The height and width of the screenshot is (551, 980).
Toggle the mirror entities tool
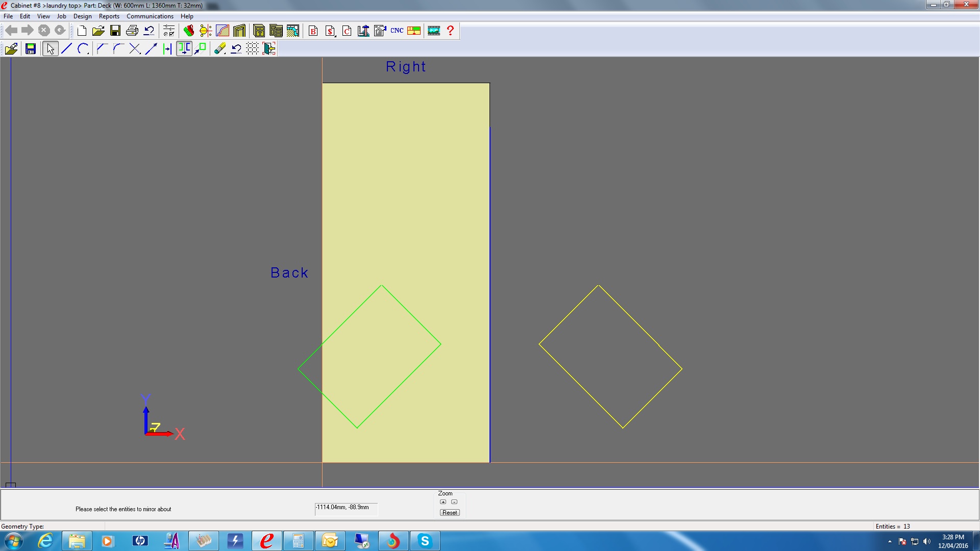point(184,48)
